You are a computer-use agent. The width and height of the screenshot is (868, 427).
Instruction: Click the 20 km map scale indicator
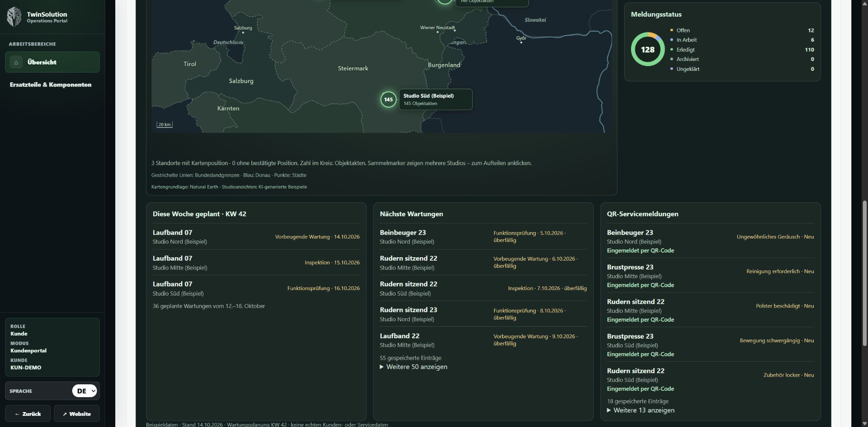click(x=164, y=125)
